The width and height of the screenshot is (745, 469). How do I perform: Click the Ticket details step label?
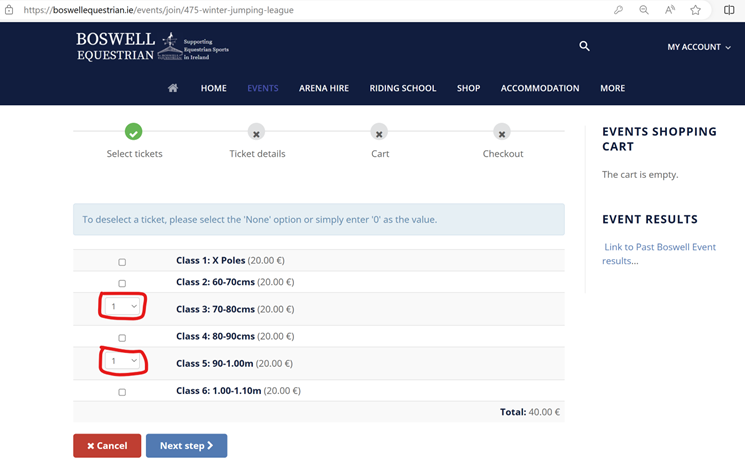(257, 153)
